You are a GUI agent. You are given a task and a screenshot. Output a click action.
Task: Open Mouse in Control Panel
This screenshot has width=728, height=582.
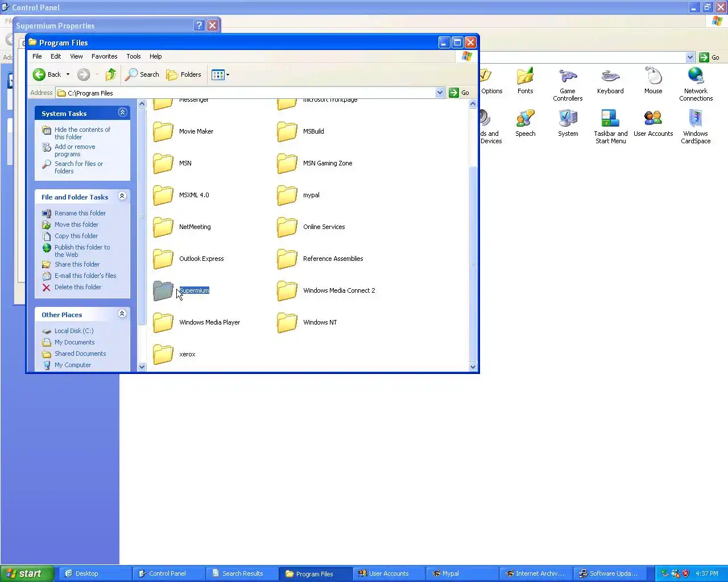click(653, 81)
